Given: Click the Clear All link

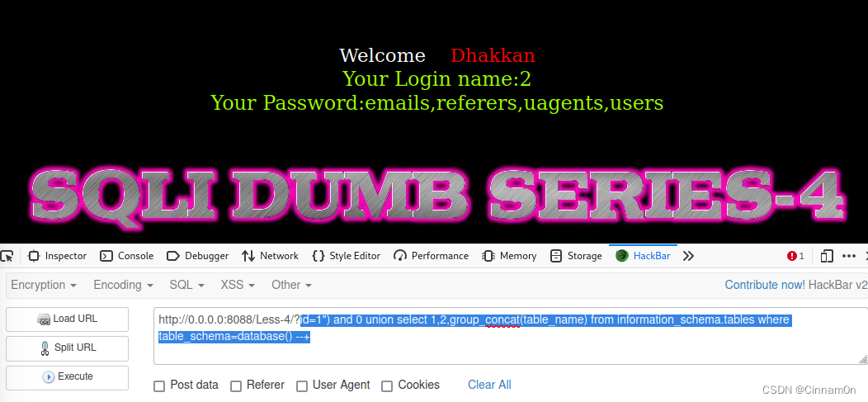Looking at the screenshot, I should tap(489, 385).
